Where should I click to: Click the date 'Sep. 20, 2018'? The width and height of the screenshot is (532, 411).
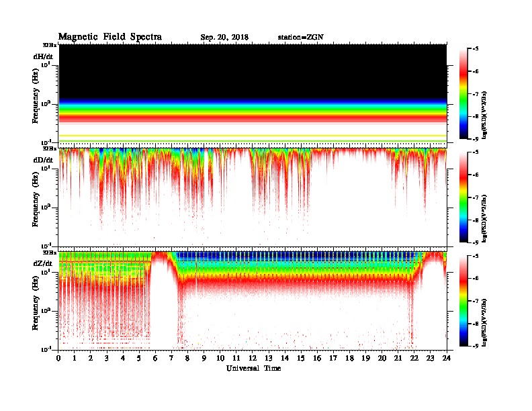(x=224, y=38)
